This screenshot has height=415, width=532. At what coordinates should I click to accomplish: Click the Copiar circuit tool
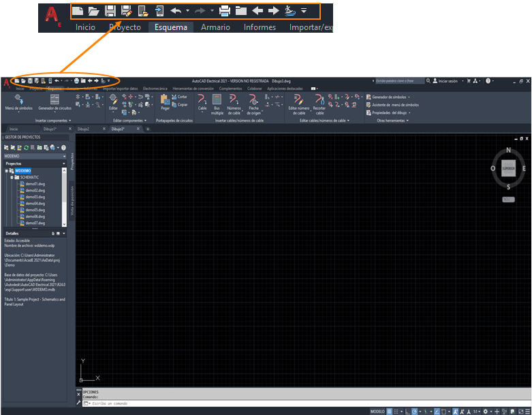[179, 104]
